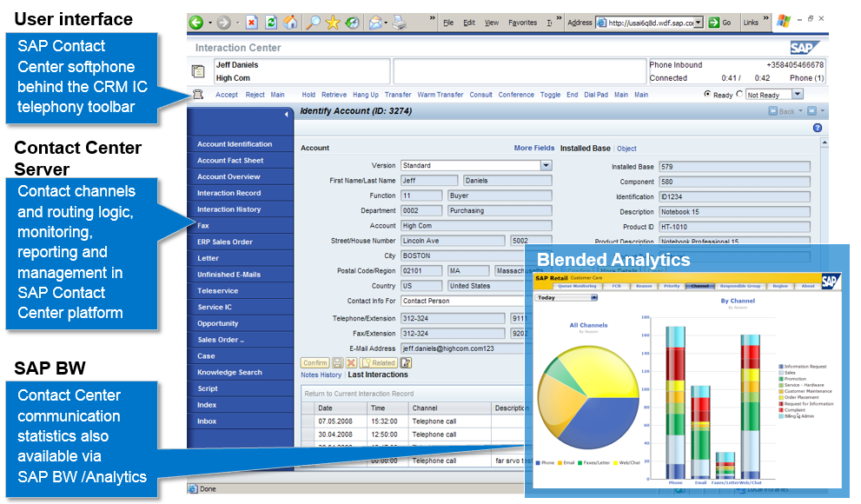This screenshot has width=861, height=504.
Task: Open the Edit menu
Action: pyautogui.click(x=469, y=23)
